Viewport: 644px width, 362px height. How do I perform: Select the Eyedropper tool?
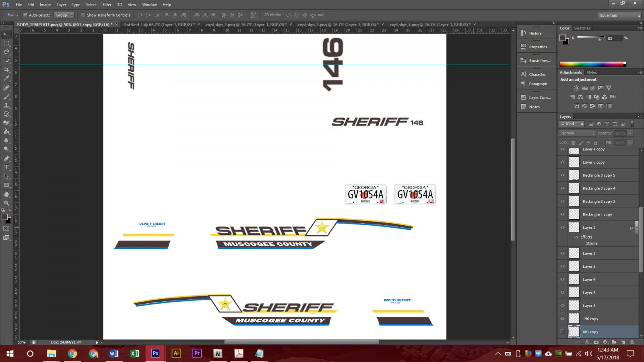[6, 78]
